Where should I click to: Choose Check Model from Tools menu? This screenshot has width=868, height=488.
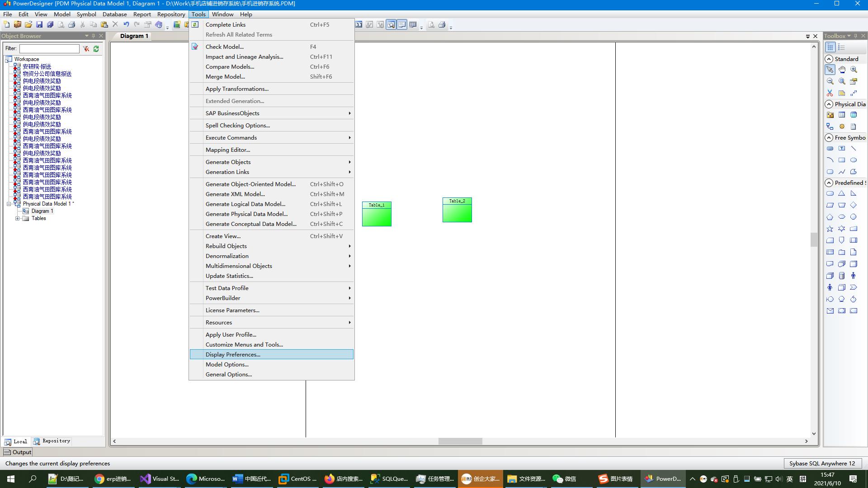[x=272, y=47]
